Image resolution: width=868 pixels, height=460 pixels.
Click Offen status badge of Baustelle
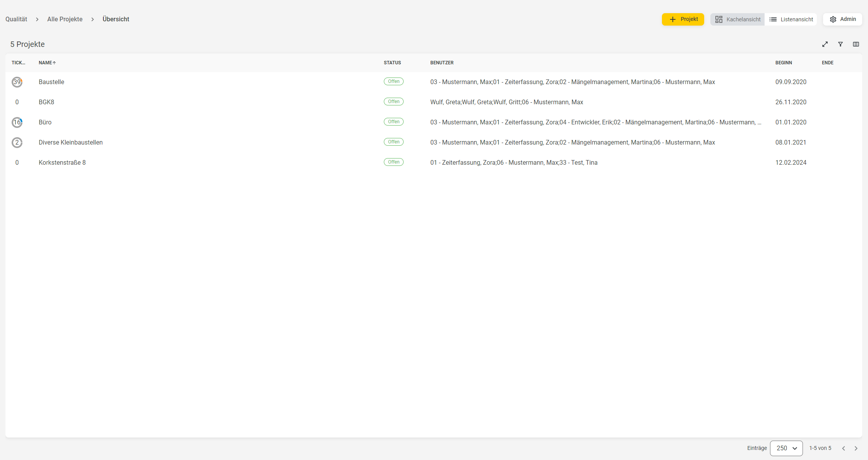click(394, 81)
